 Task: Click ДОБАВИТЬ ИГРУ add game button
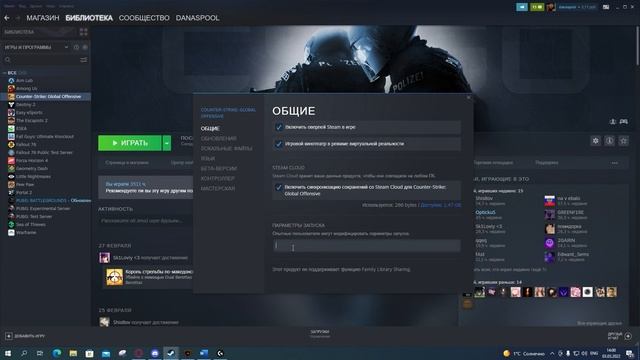pyautogui.click(x=25, y=336)
